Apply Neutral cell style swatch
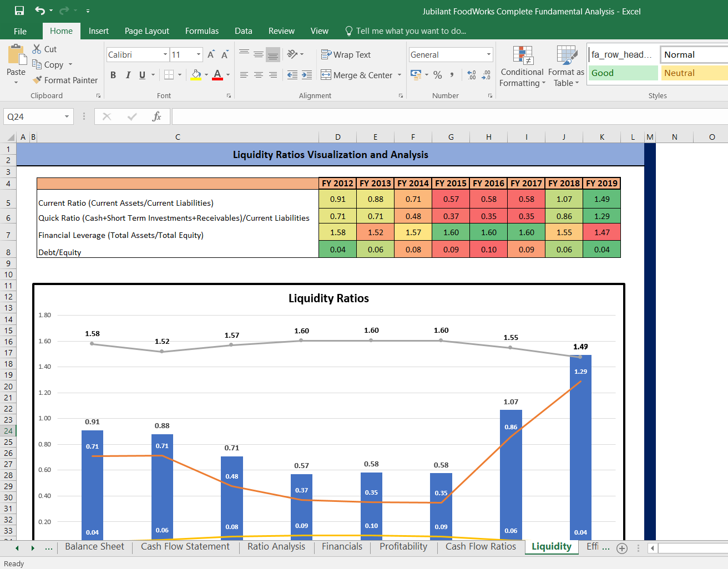 click(694, 73)
